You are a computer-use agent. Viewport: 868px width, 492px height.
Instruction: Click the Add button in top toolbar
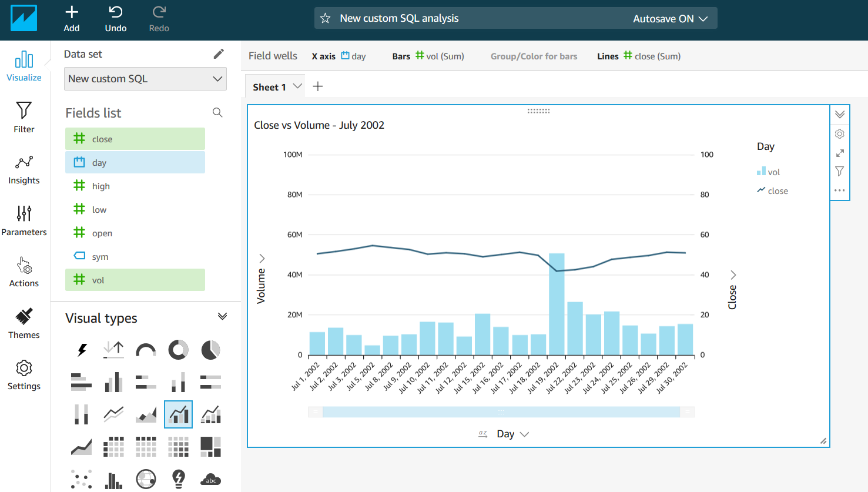point(72,19)
